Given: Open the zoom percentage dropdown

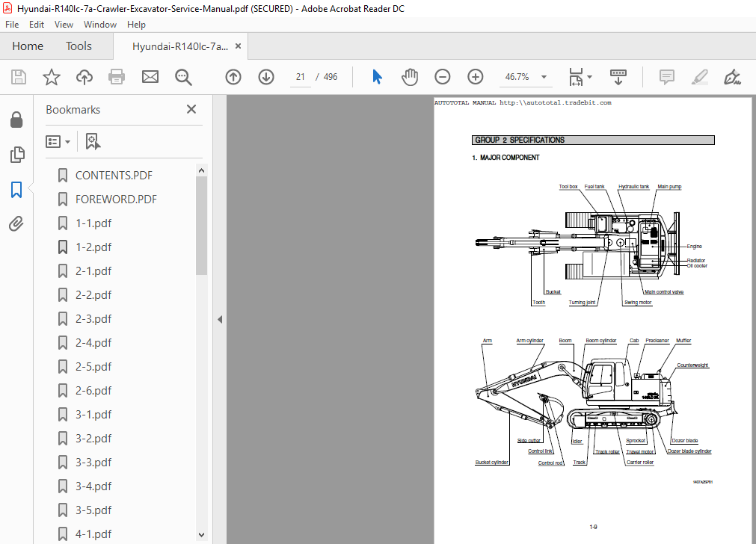Looking at the screenshot, I should [544, 77].
